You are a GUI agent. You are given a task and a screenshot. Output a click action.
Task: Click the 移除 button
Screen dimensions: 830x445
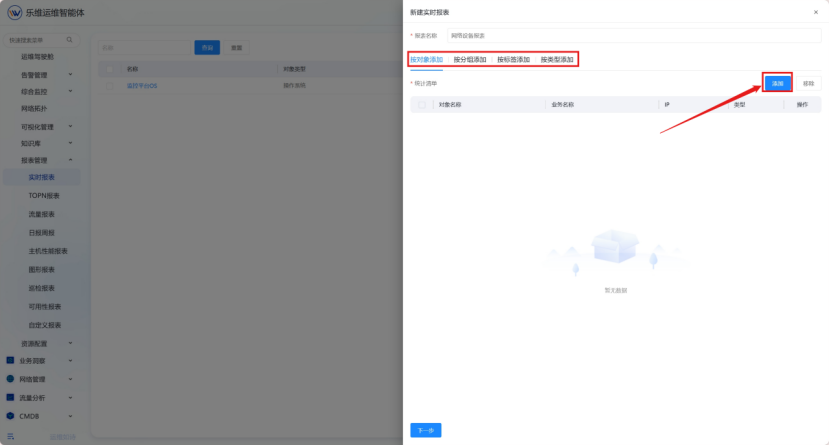[808, 83]
